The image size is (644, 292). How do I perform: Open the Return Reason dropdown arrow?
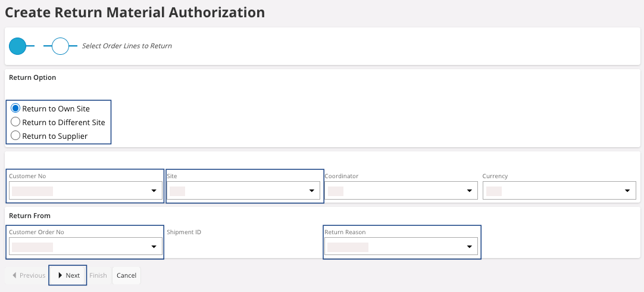coord(469,247)
